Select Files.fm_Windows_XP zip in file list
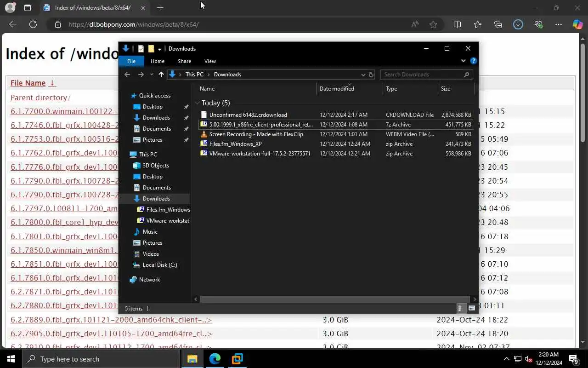588x368 pixels. tap(335, 144)
